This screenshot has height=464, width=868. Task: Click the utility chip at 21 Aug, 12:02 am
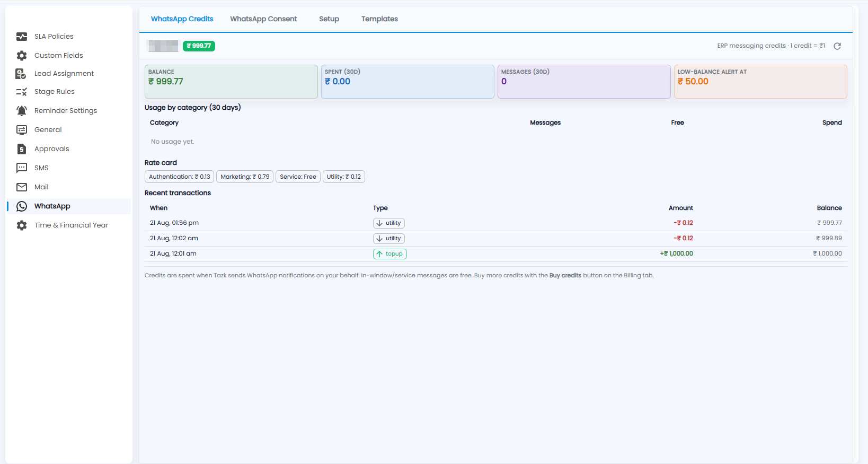tap(388, 239)
